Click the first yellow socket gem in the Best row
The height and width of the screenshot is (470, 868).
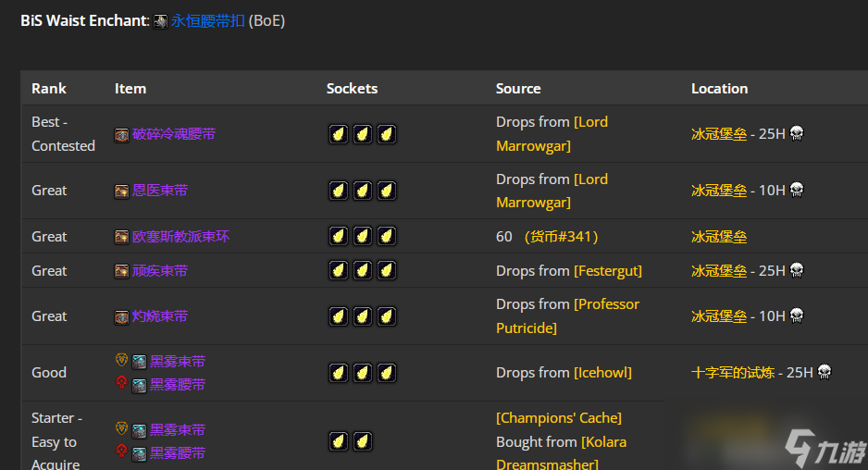339,134
